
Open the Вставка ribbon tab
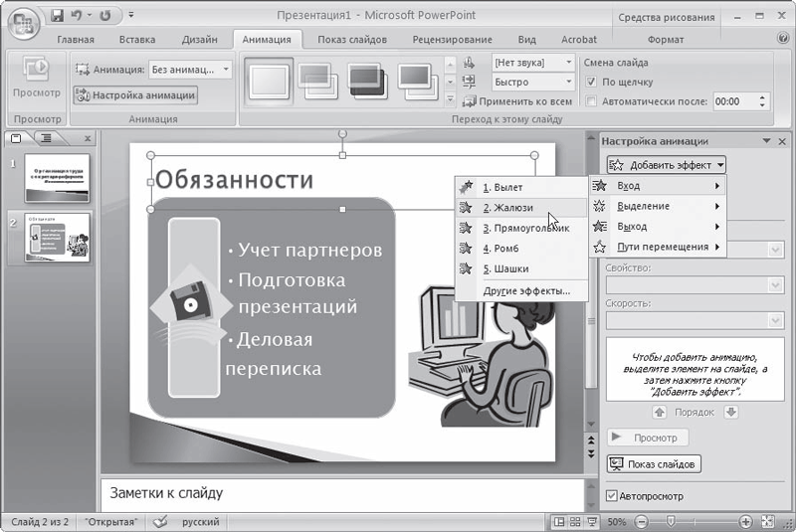tap(137, 39)
